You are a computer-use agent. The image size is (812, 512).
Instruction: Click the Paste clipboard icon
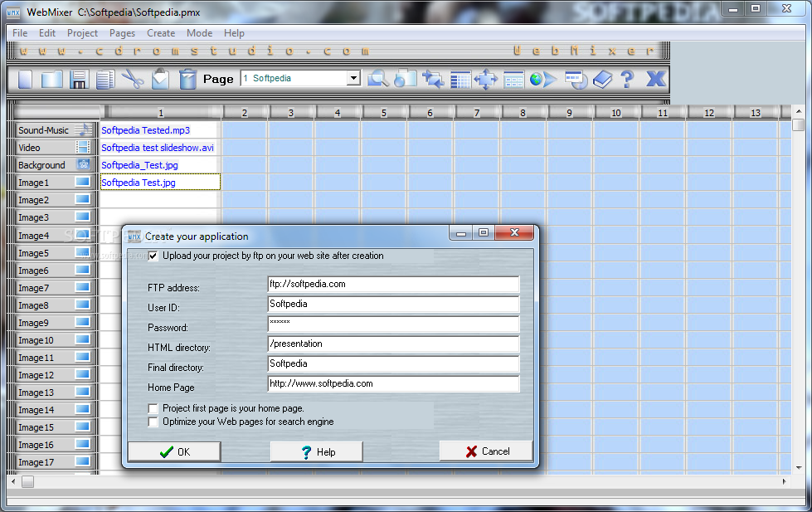tap(160, 80)
